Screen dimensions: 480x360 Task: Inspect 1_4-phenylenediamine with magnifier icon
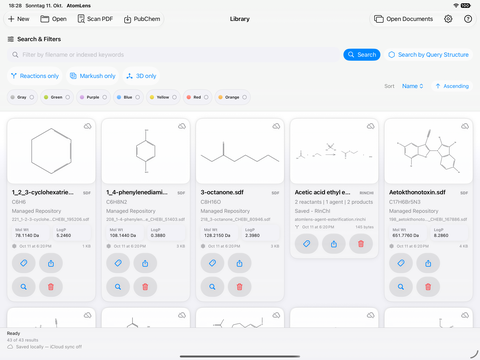(118, 287)
